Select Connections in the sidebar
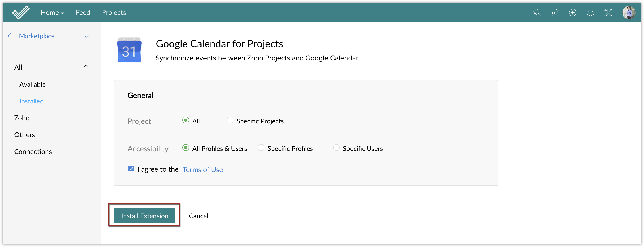644x247 pixels. coord(33,152)
